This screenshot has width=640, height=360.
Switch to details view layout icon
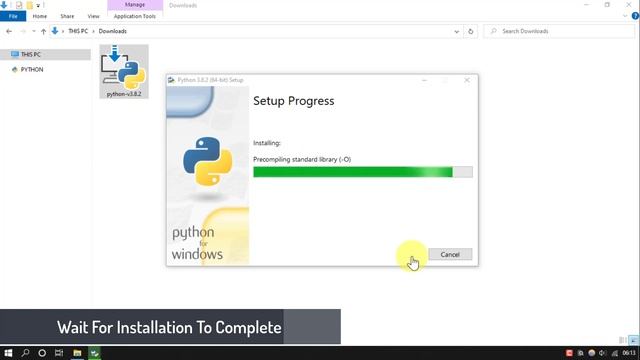tap(623, 340)
